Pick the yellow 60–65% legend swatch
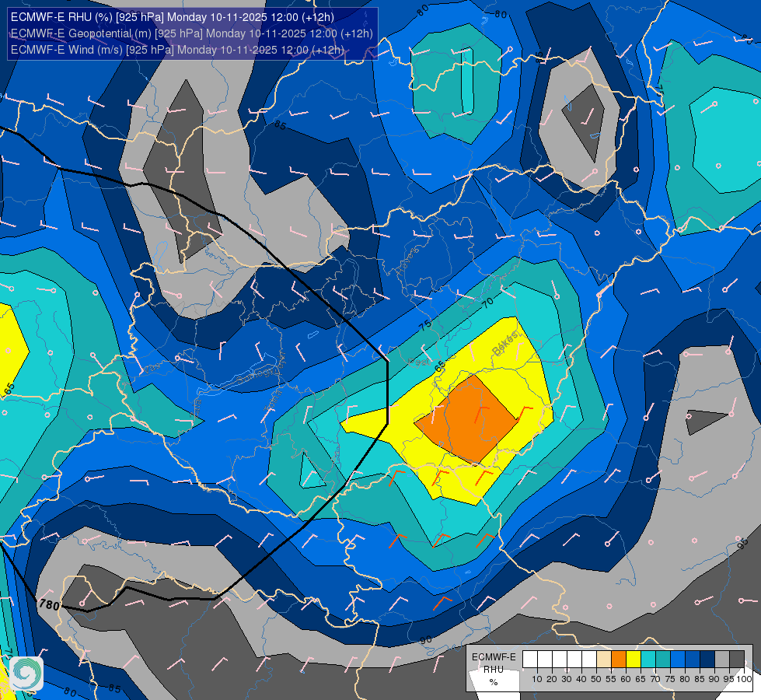This screenshot has height=700, width=761. [x=634, y=659]
